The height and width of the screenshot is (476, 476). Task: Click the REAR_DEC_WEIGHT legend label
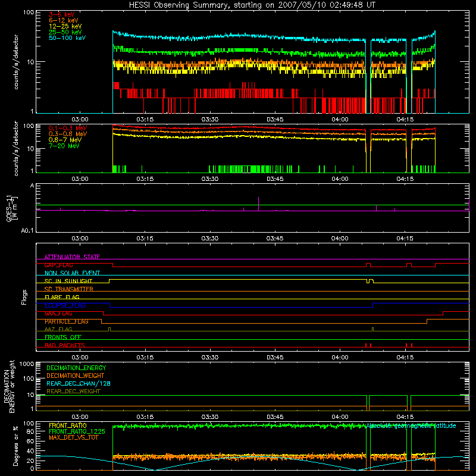[73, 392]
